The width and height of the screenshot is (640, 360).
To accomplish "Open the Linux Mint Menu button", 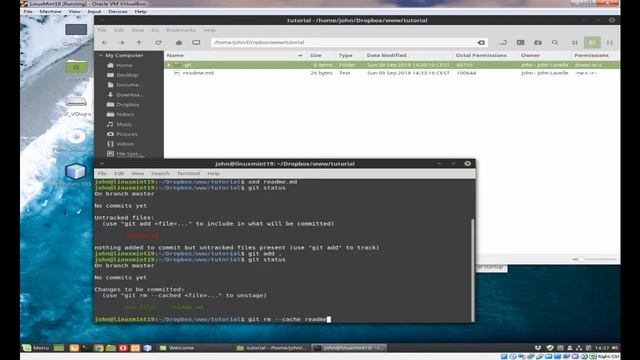I will tap(36, 348).
